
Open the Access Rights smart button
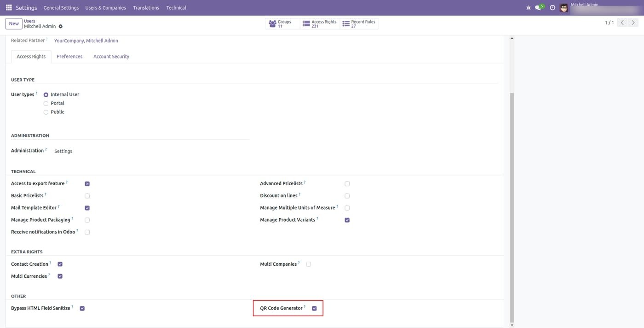(x=320, y=24)
